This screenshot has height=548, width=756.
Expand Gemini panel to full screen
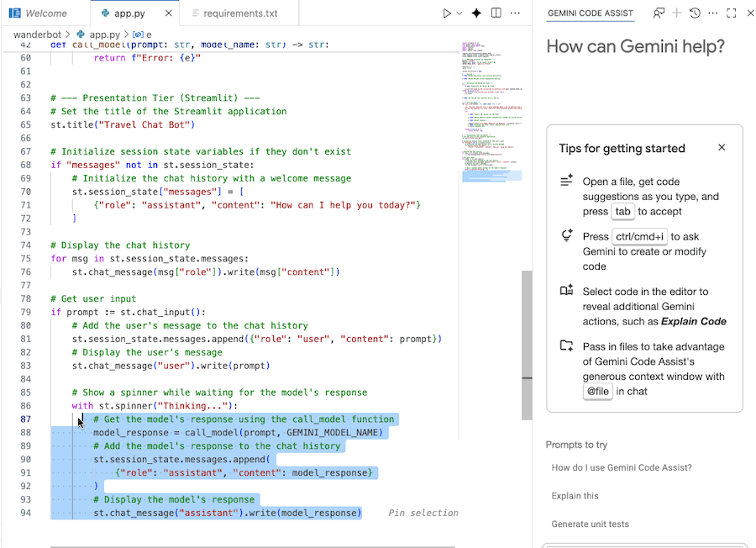(x=730, y=13)
